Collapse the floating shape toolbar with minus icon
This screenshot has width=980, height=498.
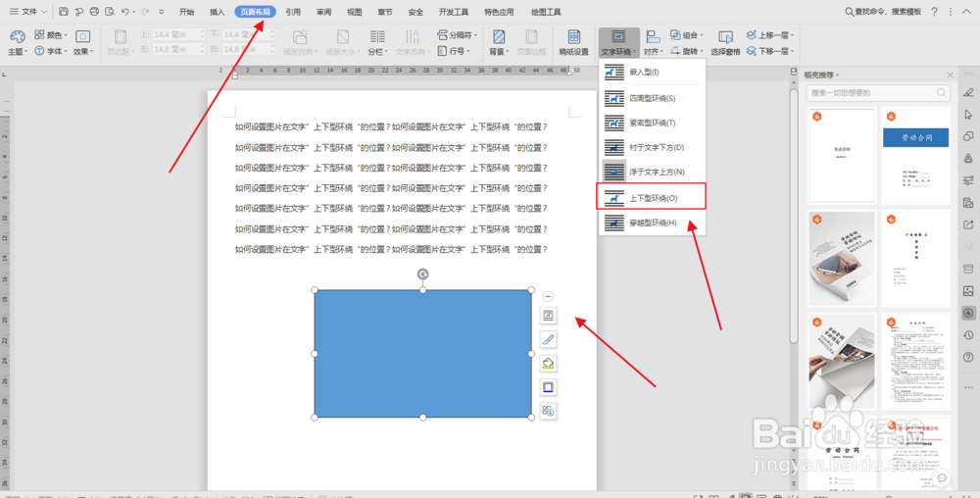point(548,296)
